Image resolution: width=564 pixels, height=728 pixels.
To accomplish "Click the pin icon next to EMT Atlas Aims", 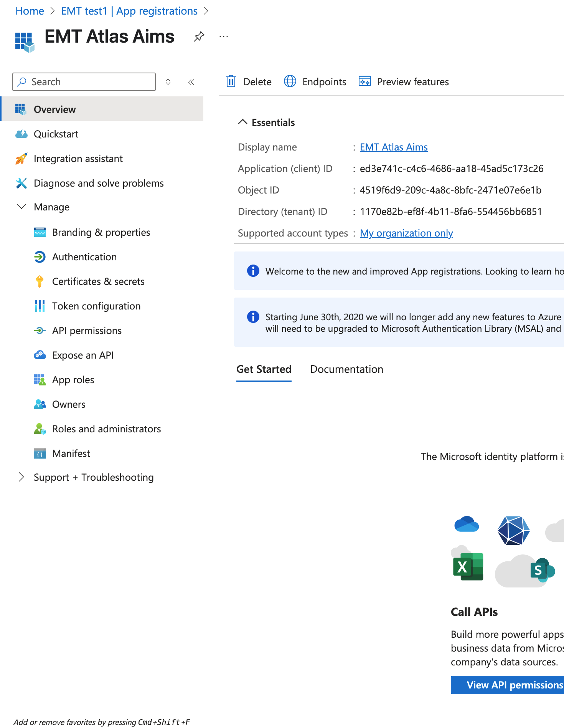I will pos(199,37).
